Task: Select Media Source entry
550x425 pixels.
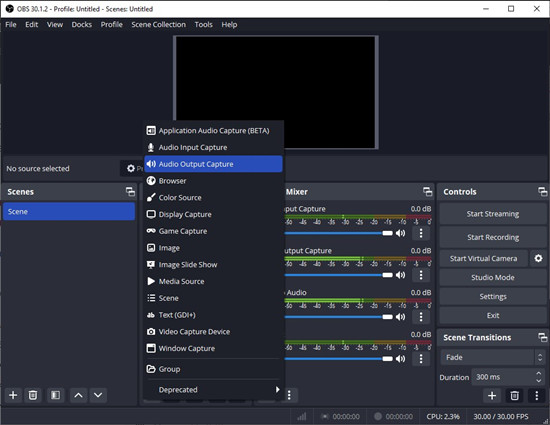Action: 213,281
